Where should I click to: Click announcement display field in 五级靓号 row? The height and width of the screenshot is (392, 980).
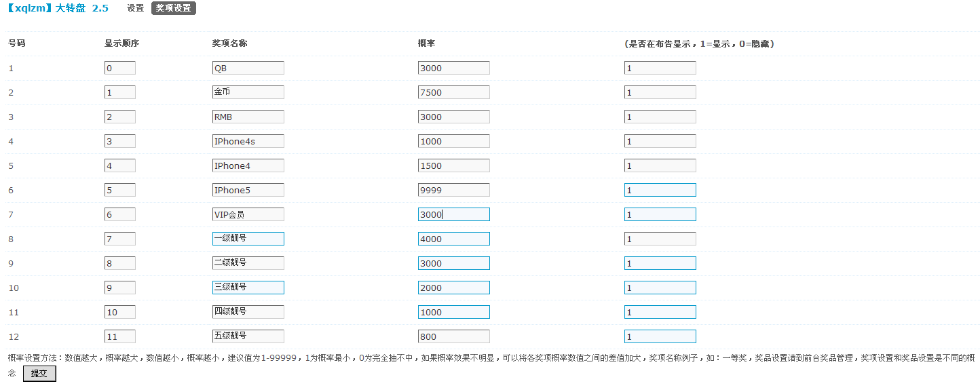point(660,336)
